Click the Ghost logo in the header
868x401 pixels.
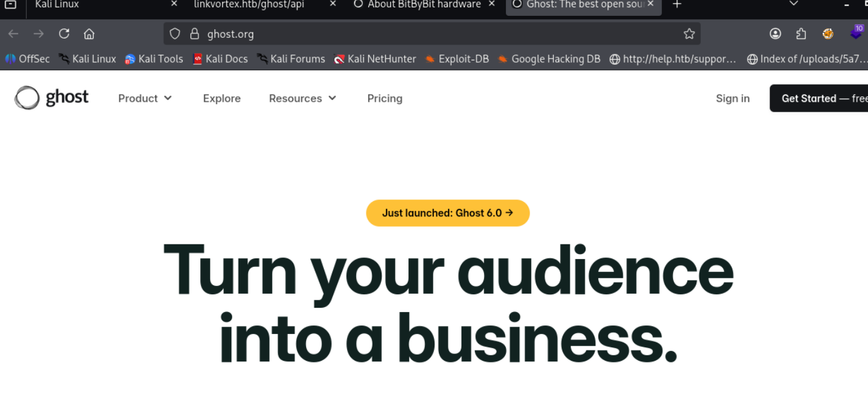(52, 98)
